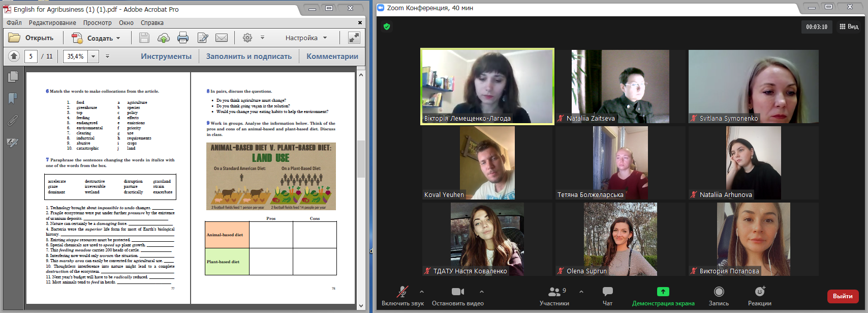The width and height of the screenshot is (868, 313).
Task: Select Olena Suprun video tile
Action: coord(620,239)
